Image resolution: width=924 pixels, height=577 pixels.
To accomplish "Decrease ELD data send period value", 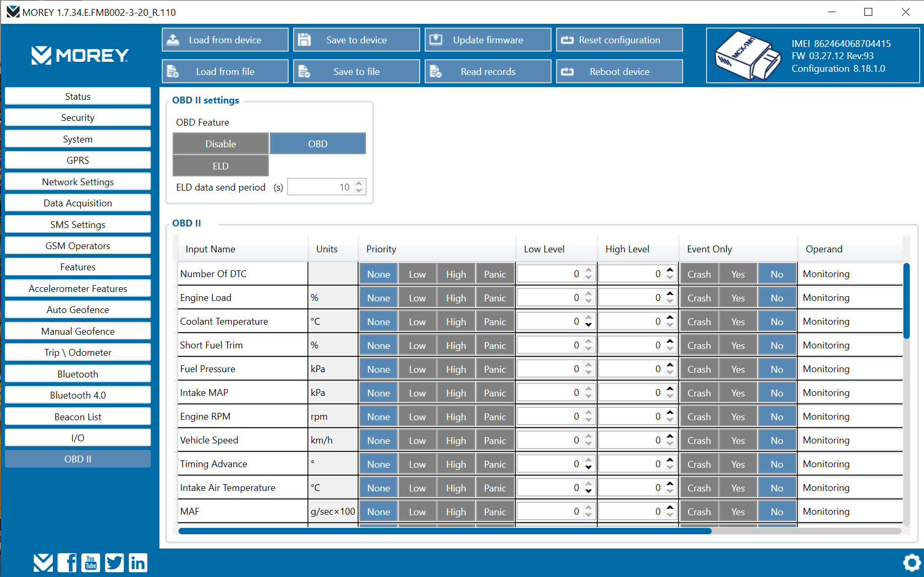I will click(x=359, y=191).
